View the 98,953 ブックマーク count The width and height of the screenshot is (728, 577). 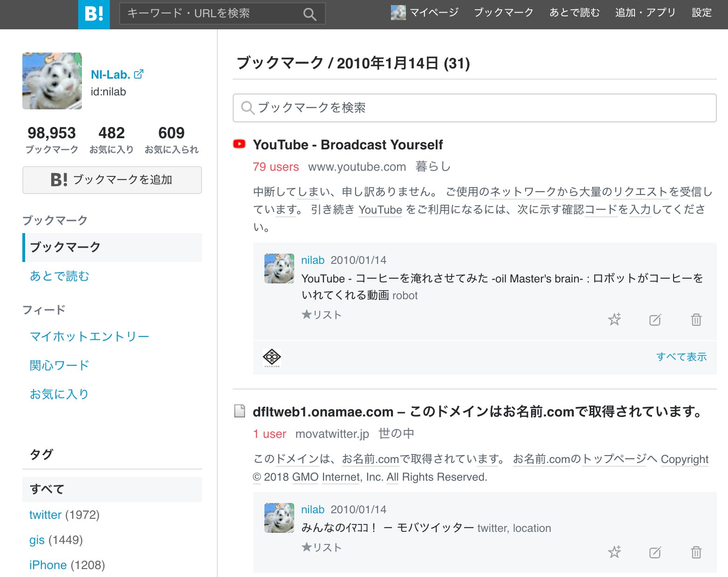tap(52, 140)
